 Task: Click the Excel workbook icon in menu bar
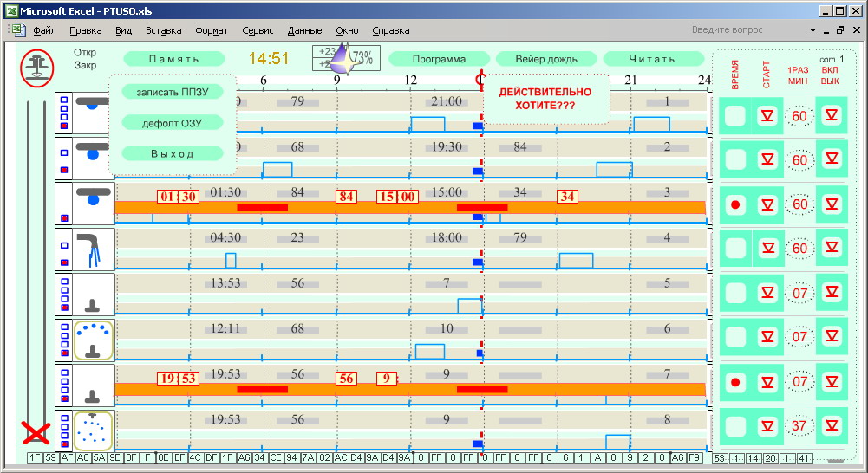[x=16, y=30]
